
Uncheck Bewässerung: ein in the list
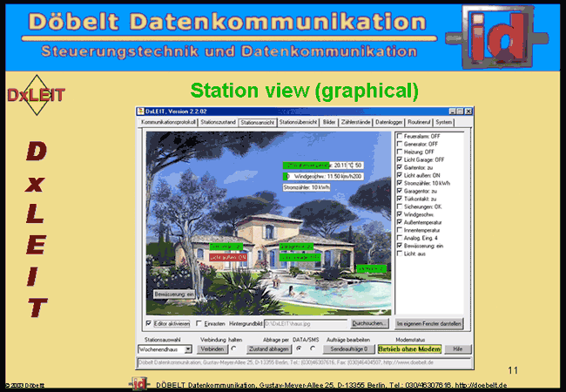tap(400, 246)
